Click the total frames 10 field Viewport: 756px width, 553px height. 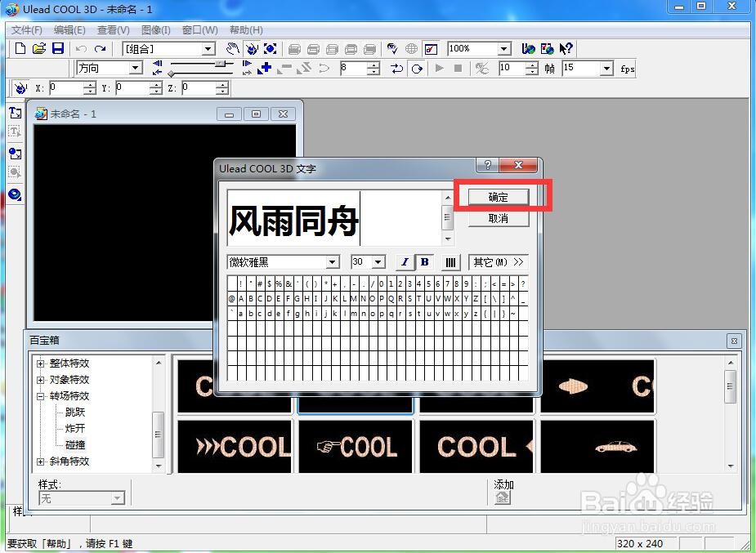[x=512, y=68]
